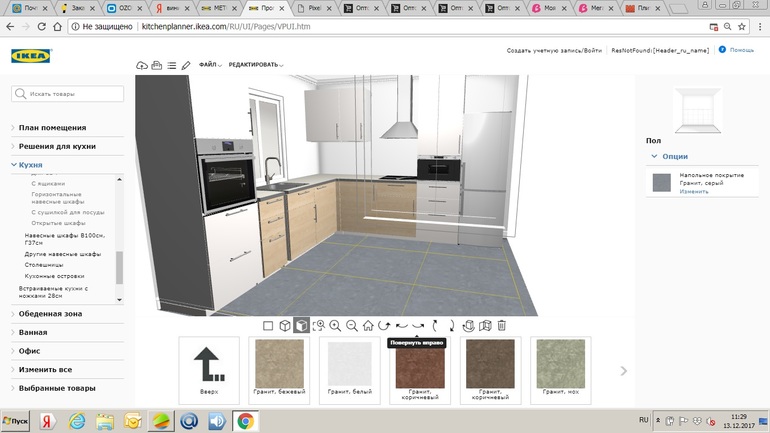Rotate view right with the arrow icon
Image resolution: width=770 pixels, height=433 pixels.
pos(418,326)
